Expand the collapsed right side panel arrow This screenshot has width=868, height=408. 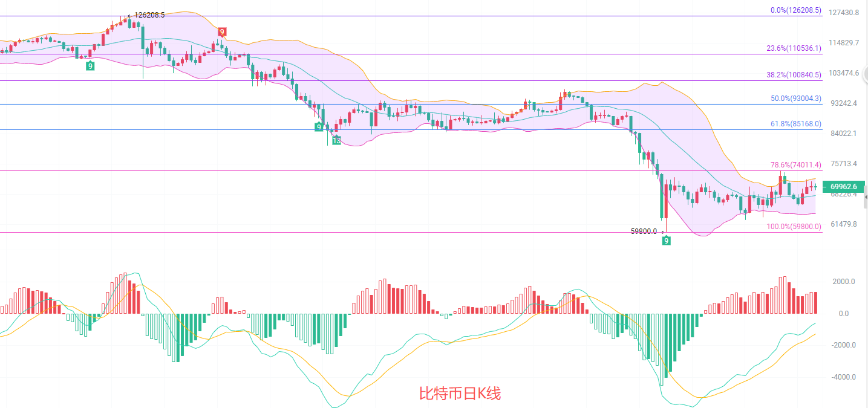click(865, 197)
